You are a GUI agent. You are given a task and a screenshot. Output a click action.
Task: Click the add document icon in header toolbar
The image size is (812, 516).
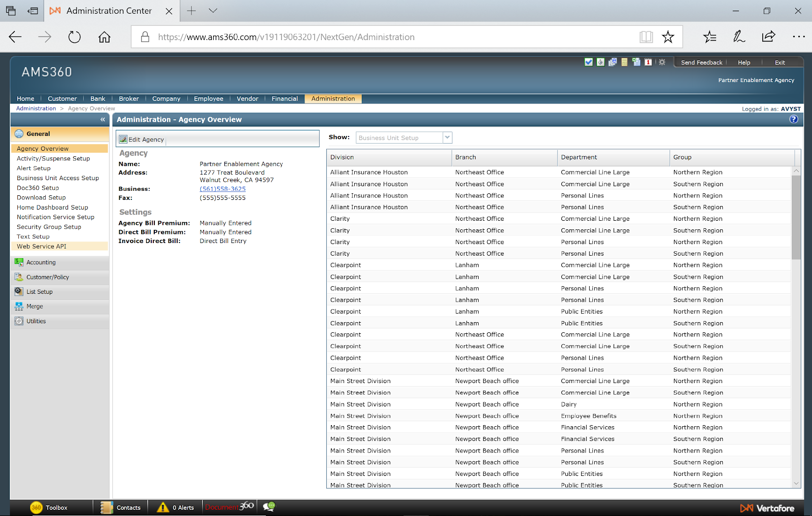click(x=636, y=62)
